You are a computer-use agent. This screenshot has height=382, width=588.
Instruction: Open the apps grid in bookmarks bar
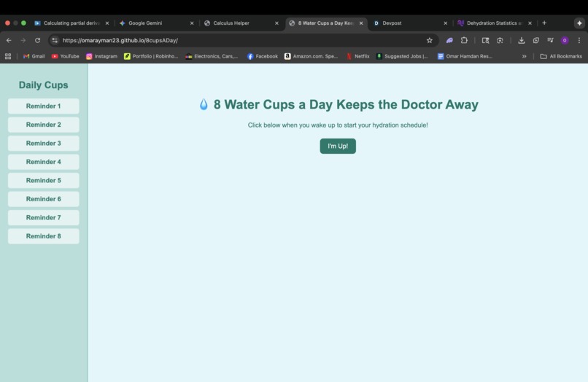[8, 56]
